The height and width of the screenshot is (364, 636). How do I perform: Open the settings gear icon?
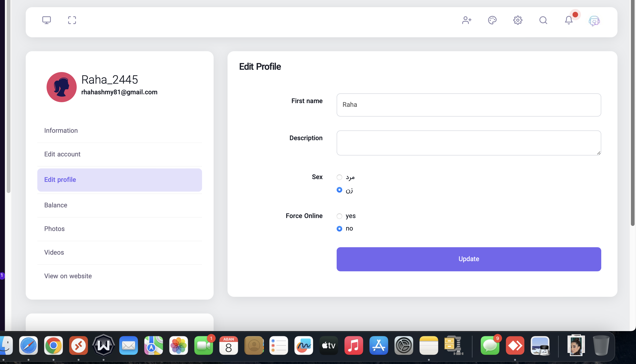coord(518,20)
